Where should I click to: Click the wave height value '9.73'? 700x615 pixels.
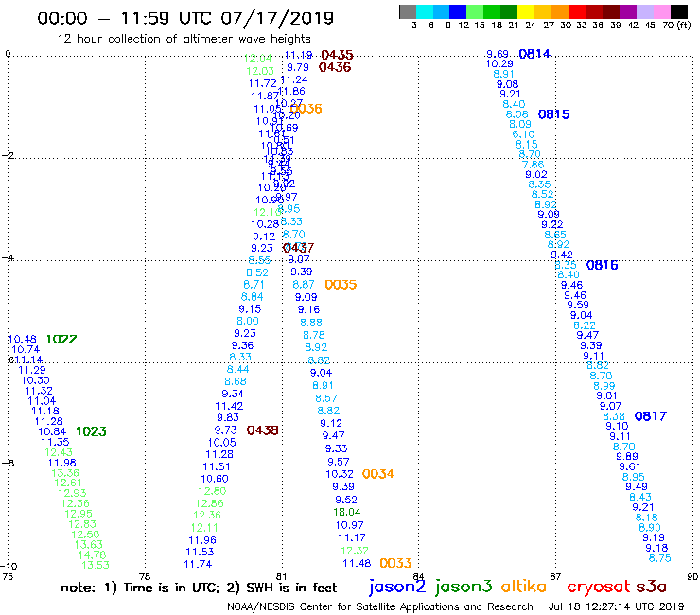tap(226, 430)
